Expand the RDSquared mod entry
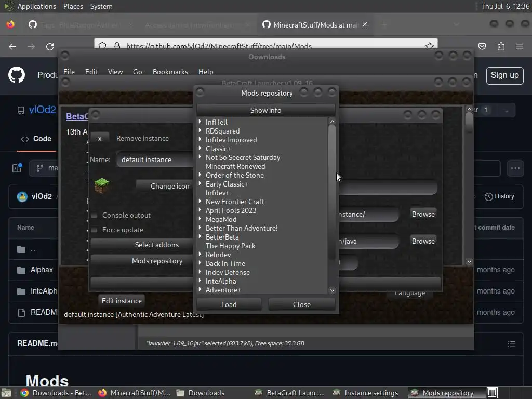Viewport: 532px width, 399px height. 200,130
